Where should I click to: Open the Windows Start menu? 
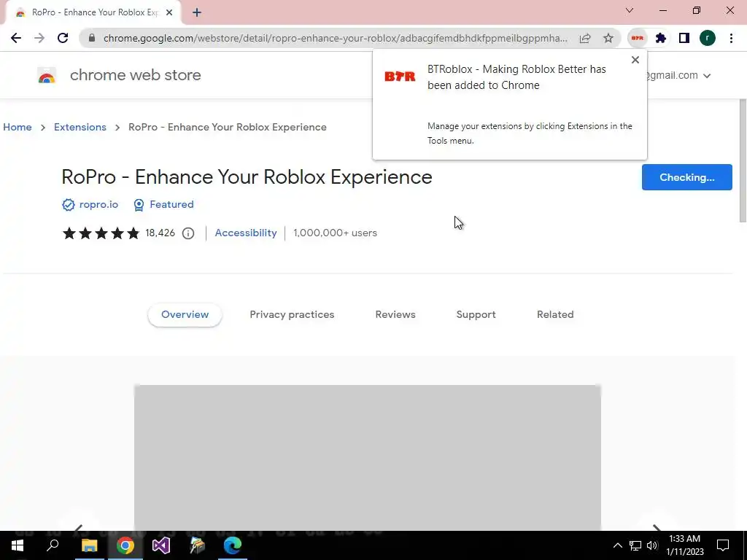point(18,545)
